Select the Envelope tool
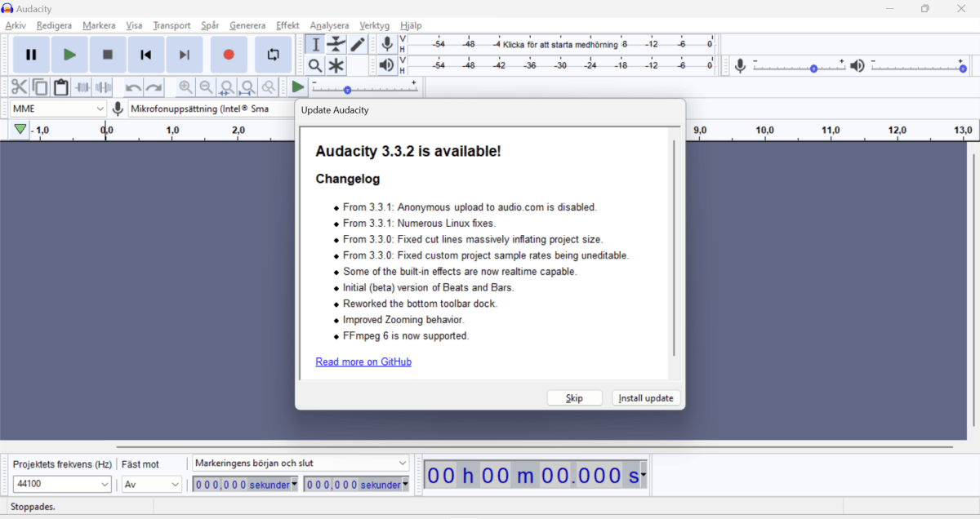Viewport: 980px width, 519px height. pos(336,45)
